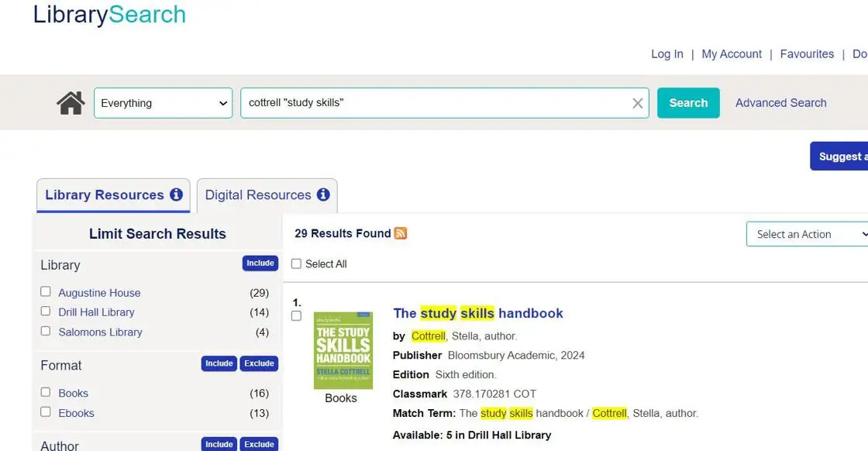Open the Everything search scope dropdown
868x451 pixels.
pyautogui.click(x=163, y=103)
